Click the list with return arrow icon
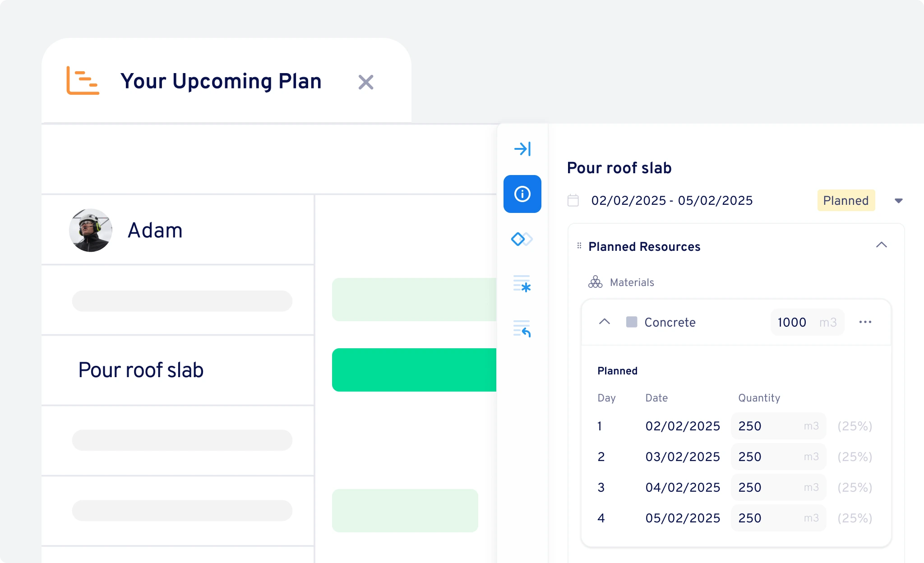 coord(522,328)
